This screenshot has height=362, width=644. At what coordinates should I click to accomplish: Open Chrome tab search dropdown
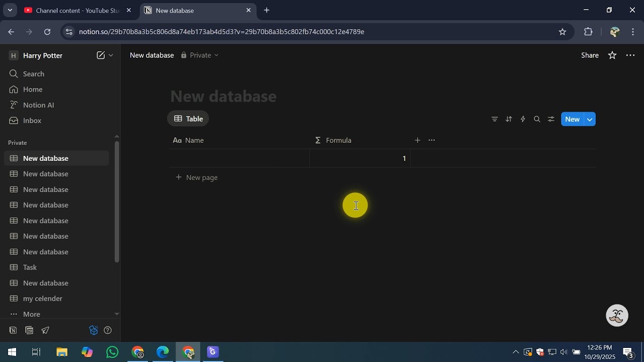[x=10, y=10]
